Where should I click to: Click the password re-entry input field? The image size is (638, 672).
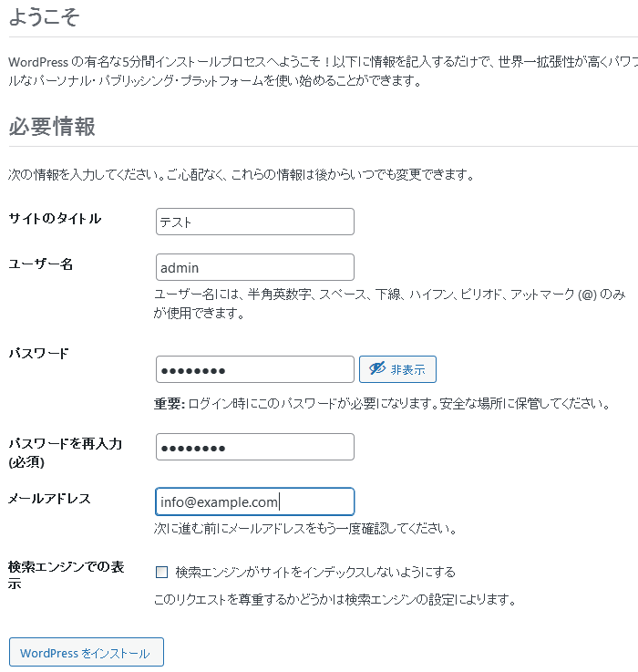(255, 447)
